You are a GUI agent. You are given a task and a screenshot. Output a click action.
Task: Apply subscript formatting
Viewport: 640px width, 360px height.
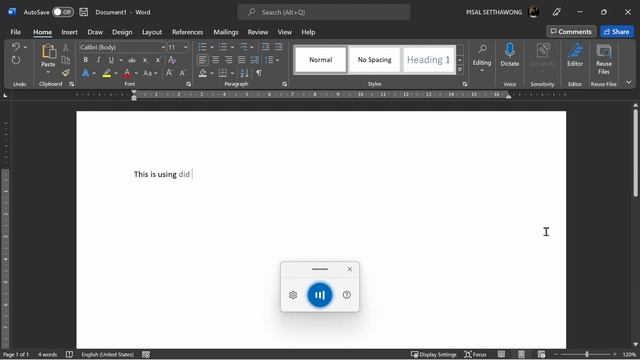pos(145,60)
